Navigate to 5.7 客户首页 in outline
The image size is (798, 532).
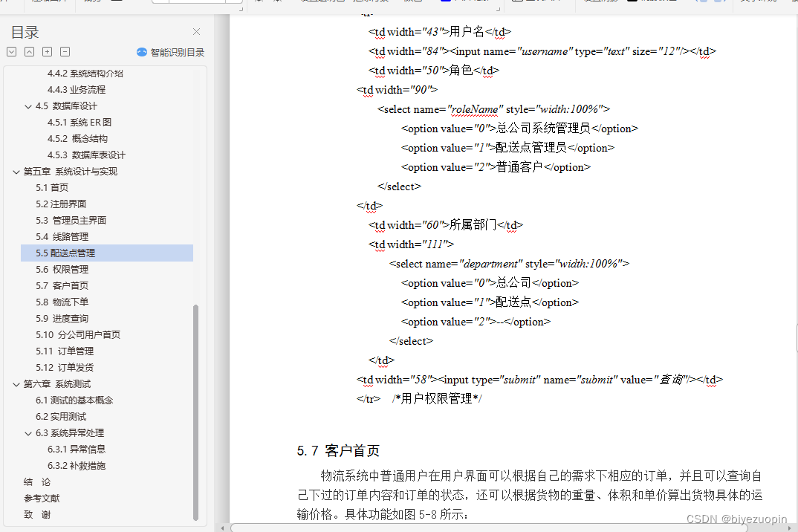pos(62,285)
